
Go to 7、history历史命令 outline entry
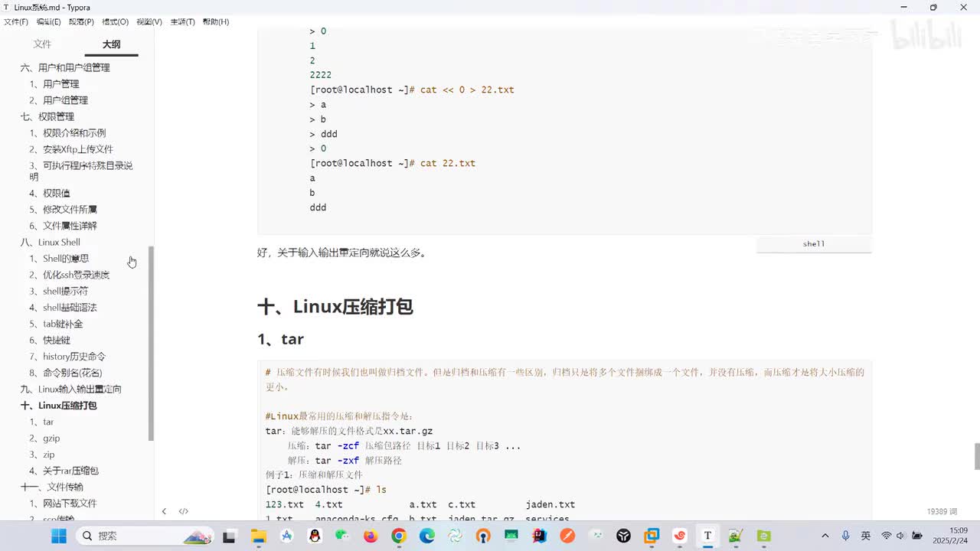click(x=67, y=357)
